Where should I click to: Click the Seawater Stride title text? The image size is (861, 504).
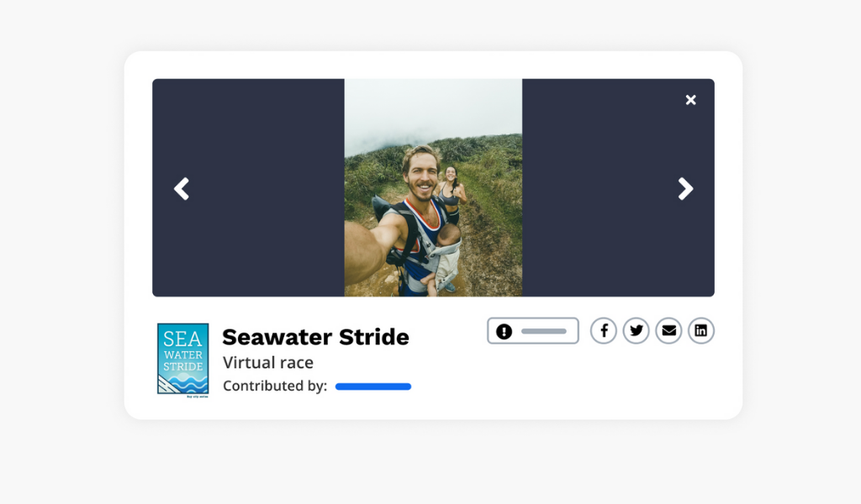[x=315, y=337]
